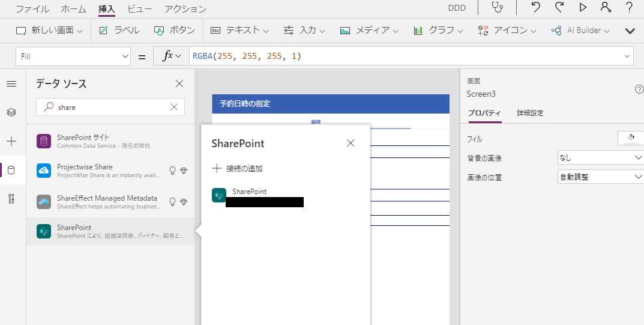This screenshot has width=644, height=325.
Task: Click the help icon next to Screen3
Action: pyautogui.click(x=639, y=89)
